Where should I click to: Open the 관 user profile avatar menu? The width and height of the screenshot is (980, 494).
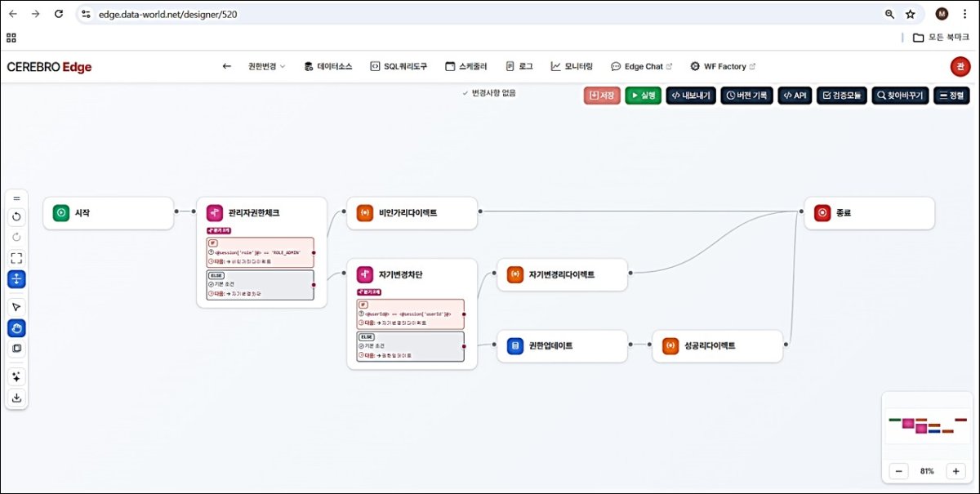tap(959, 67)
